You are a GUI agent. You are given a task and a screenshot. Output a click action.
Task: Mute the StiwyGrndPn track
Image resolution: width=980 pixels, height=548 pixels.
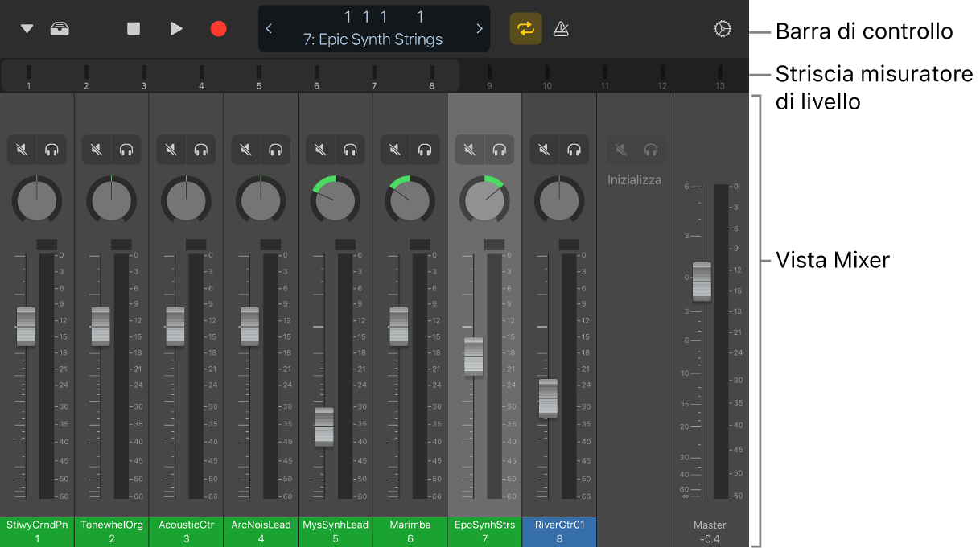(x=22, y=149)
